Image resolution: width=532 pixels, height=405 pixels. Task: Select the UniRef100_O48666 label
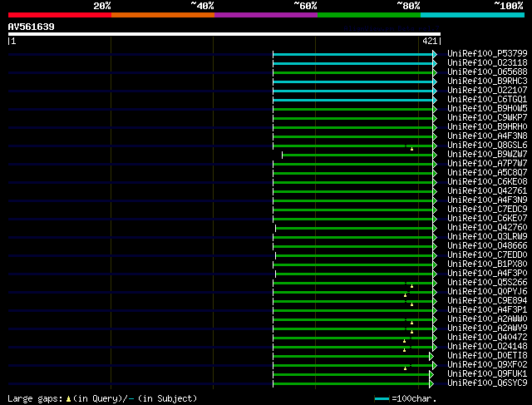(487, 246)
